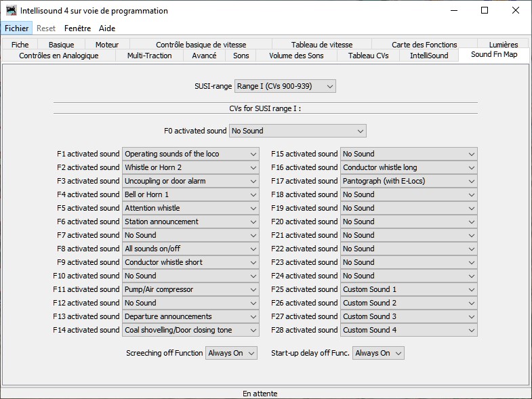Open F15 activated sound dropdown
The height and width of the screenshot is (399, 532).
tap(409, 154)
